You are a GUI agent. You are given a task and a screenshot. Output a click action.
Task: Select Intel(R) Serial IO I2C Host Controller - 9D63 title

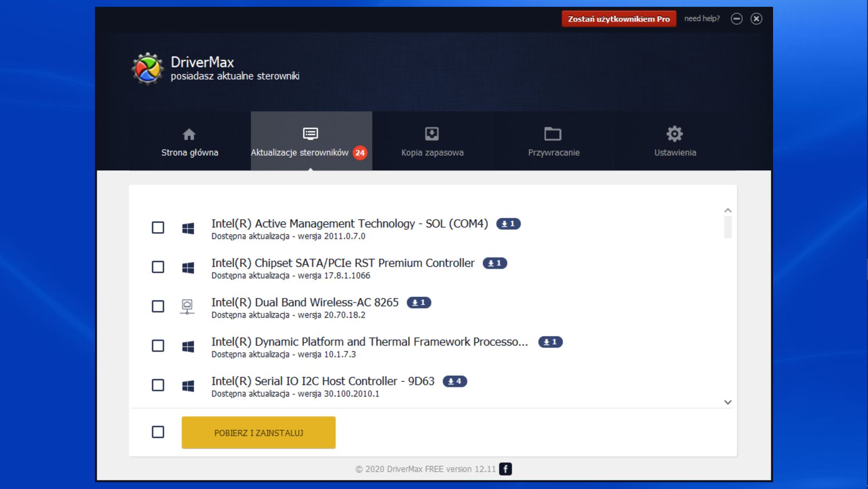coord(323,381)
